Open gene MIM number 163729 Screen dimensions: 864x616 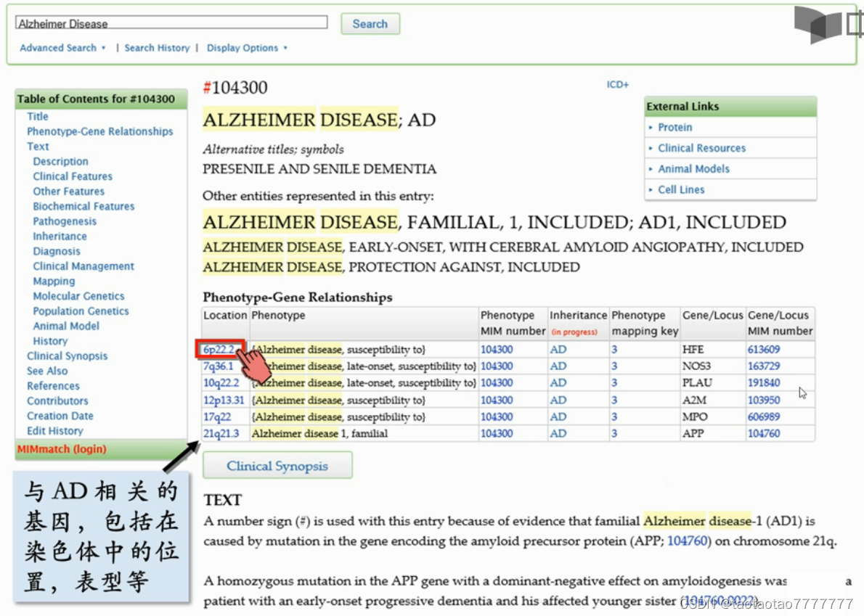tap(764, 366)
